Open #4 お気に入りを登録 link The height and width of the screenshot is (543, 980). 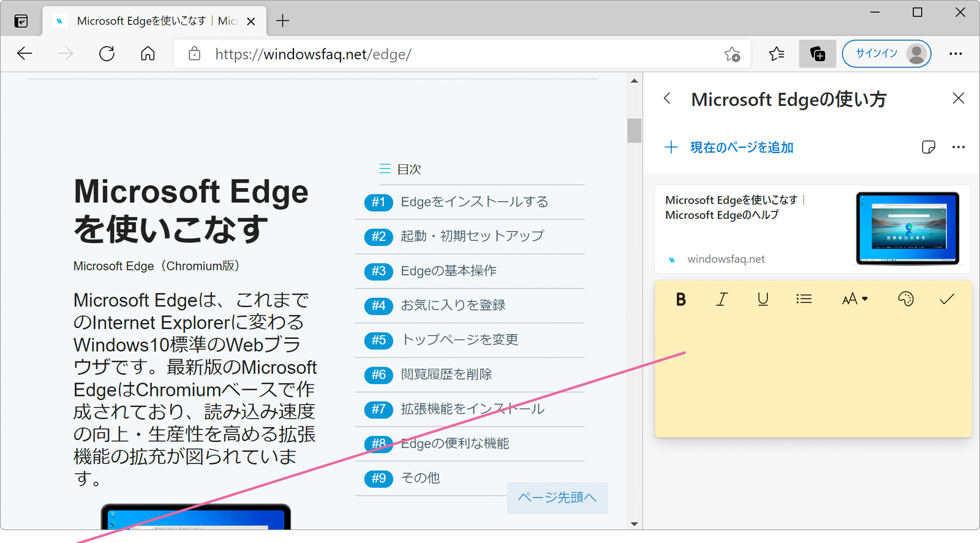470,305
